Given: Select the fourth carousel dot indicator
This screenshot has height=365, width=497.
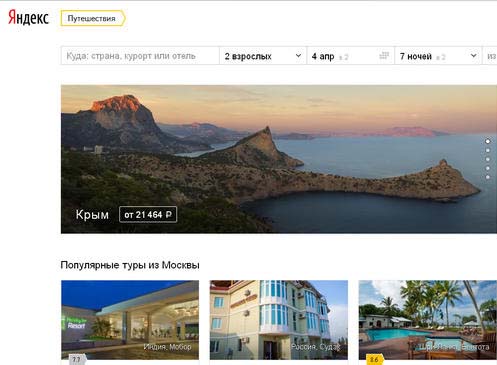Looking at the screenshot, I should pyautogui.click(x=487, y=168).
